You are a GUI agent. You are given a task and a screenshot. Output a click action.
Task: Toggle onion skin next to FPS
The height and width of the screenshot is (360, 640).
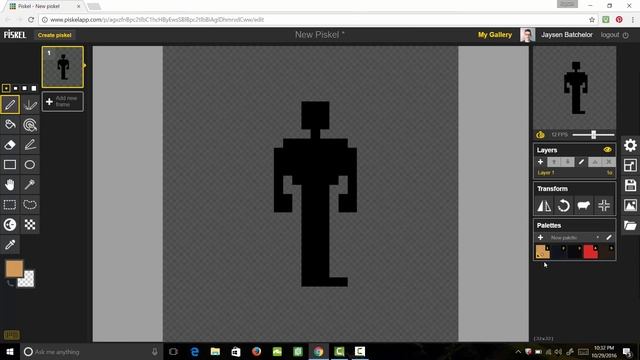[x=540, y=135]
